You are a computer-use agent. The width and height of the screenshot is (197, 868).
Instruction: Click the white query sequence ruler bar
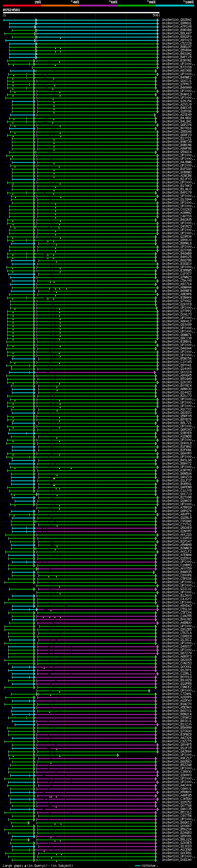tap(81, 13)
